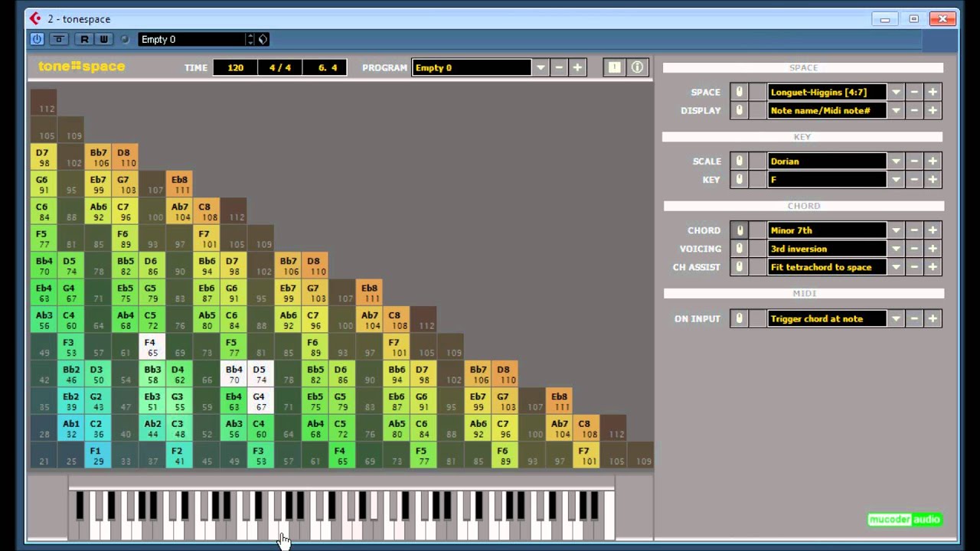Click the 6. 4 position field
The image size is (980, 551).
tap(325, 67)
